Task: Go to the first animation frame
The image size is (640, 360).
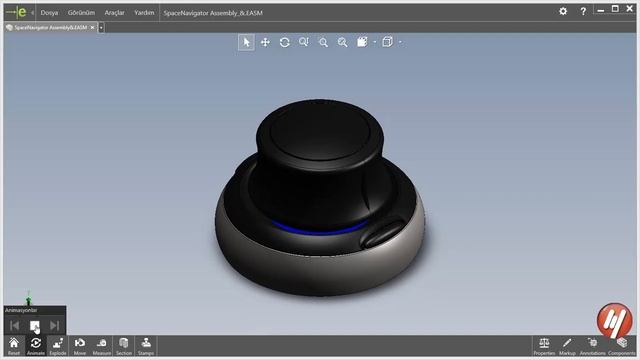Action: [14, 325]
